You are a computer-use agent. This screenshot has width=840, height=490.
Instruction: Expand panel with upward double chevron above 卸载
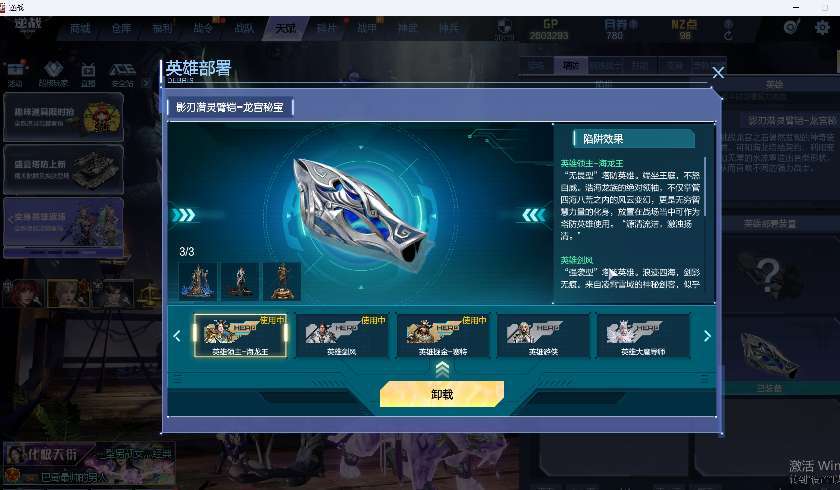coord(442,369)
